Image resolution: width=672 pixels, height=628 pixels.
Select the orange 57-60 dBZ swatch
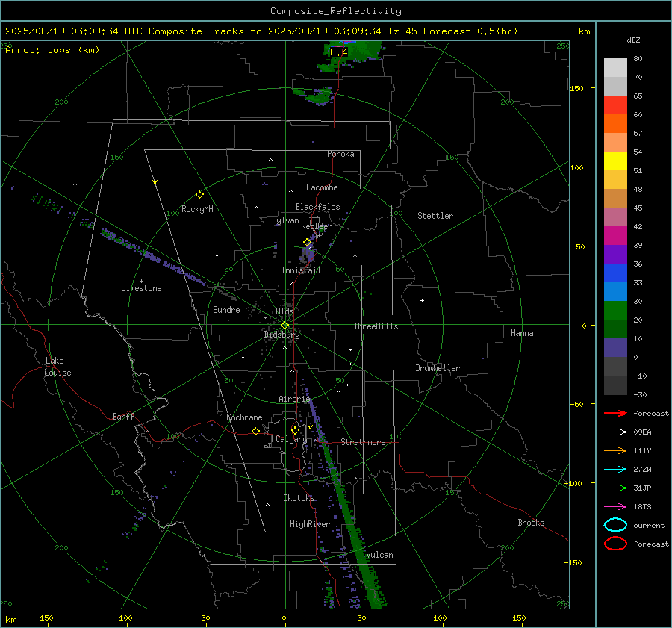click(x=615, y=124)
